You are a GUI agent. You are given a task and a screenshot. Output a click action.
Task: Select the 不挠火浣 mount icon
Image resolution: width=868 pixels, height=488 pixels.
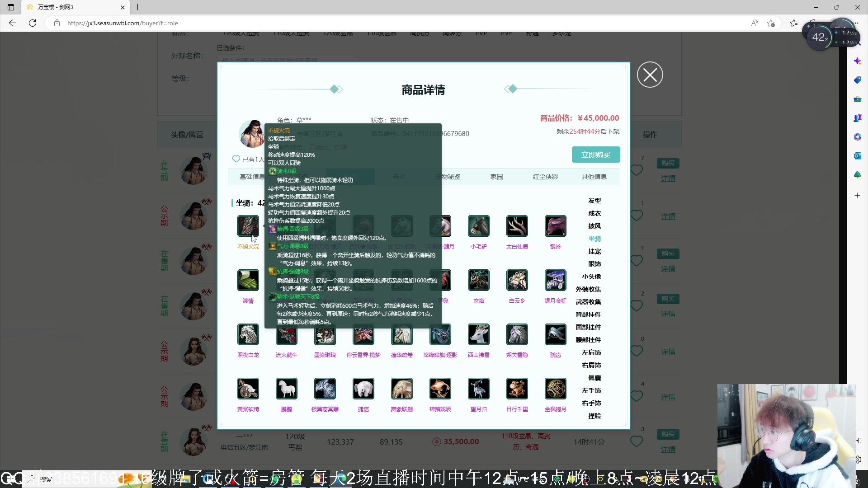click(x=248, y=226)
